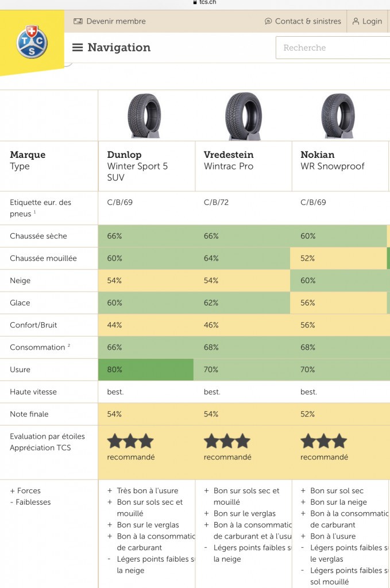Click the membership card icon

78,21
